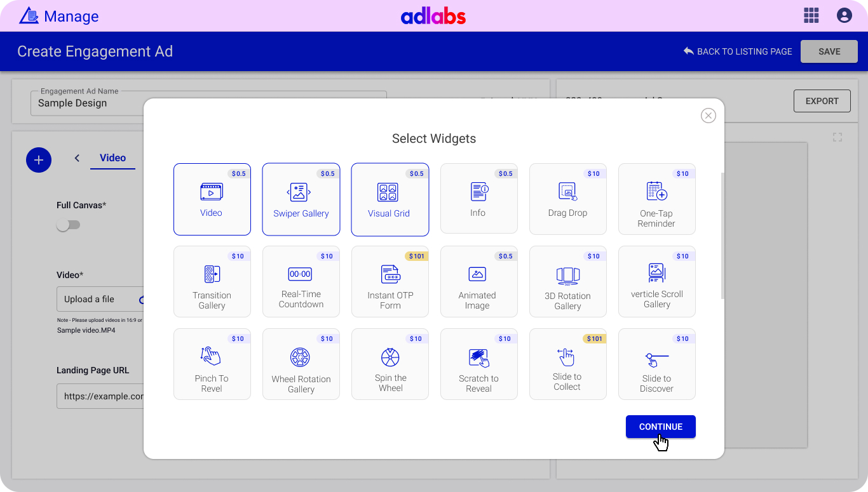Click the Continue button

660,427
